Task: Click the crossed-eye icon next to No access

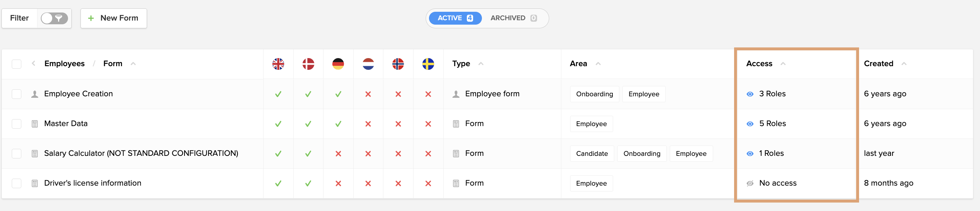Action: click(x=750, y=183)
